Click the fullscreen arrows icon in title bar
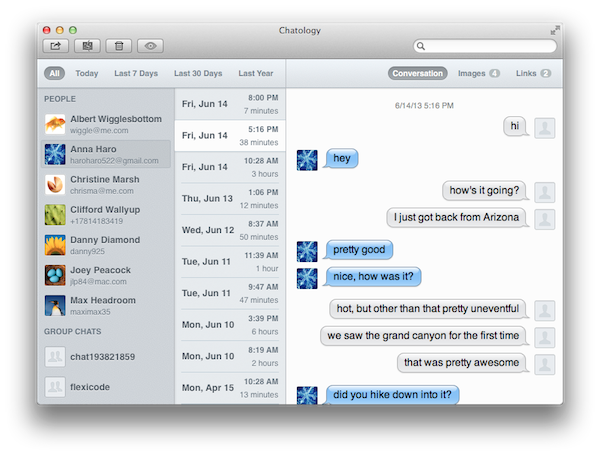 [x=554, y=30]
